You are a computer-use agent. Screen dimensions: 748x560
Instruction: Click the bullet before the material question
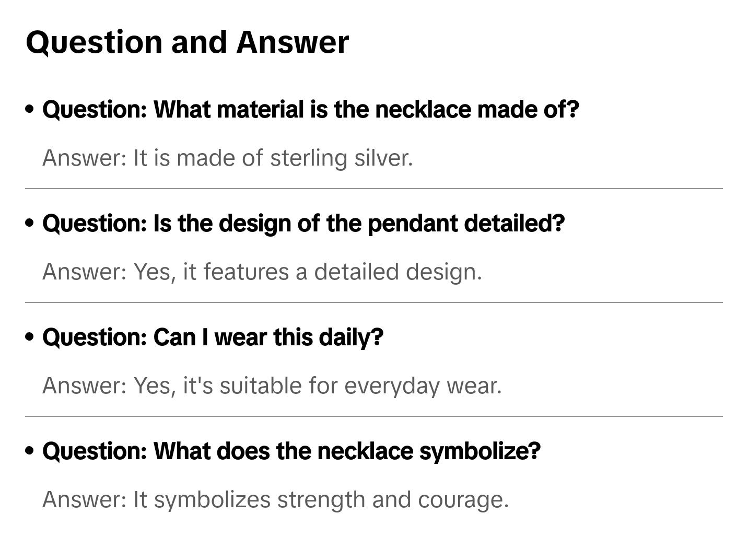pyautogui.click(x=30, y=109)
